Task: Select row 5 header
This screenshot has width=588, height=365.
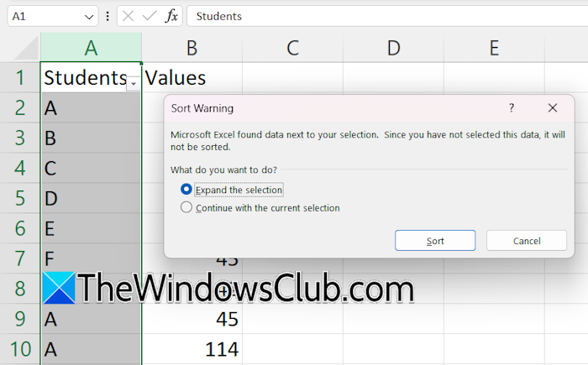Action: (x=20, y=198)
